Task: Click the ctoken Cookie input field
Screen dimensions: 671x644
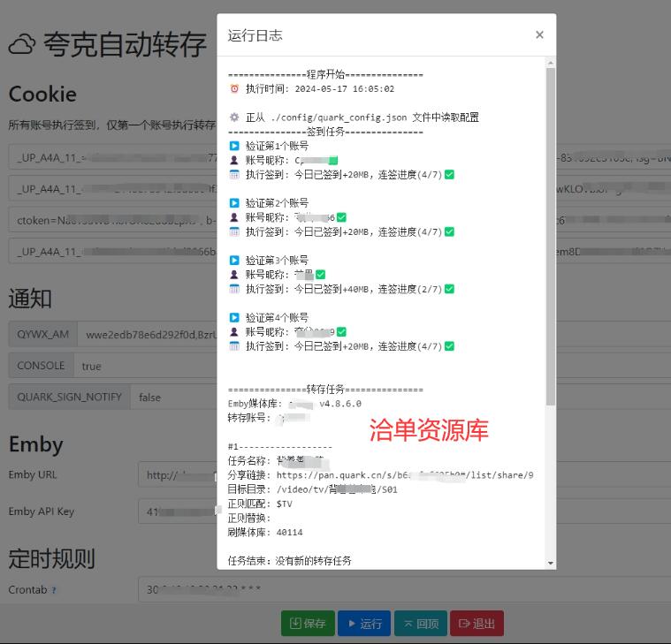Action: (x=339, y=220)
